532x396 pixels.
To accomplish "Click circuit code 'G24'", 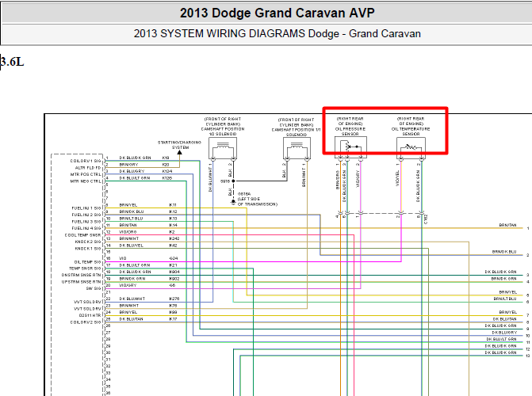I will coord(173,258).
